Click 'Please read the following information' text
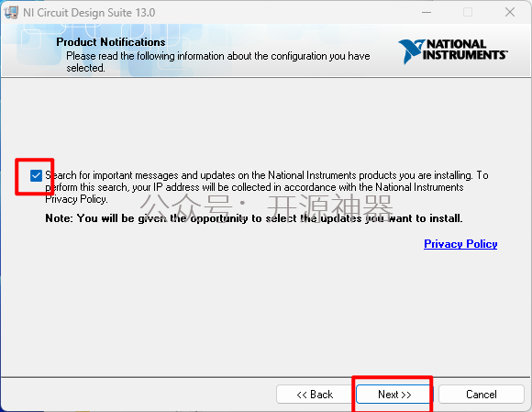The image size is (532, 412). tap(217, 61)
